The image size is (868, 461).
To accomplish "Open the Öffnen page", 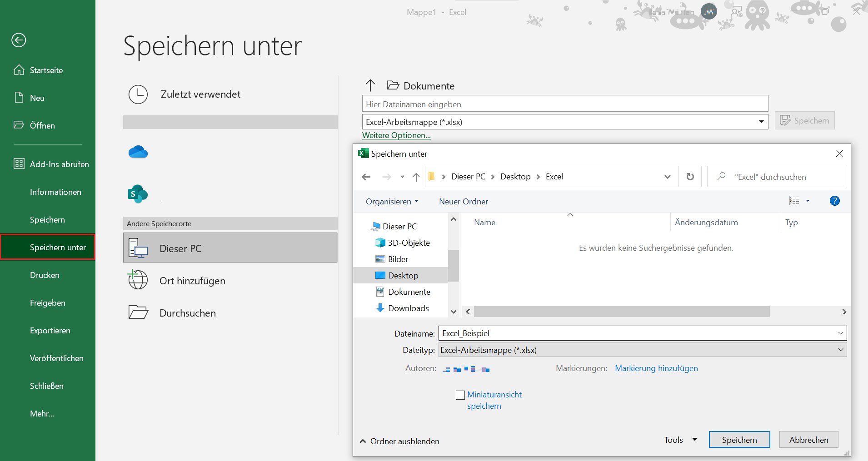I will [x=35, y=126].
